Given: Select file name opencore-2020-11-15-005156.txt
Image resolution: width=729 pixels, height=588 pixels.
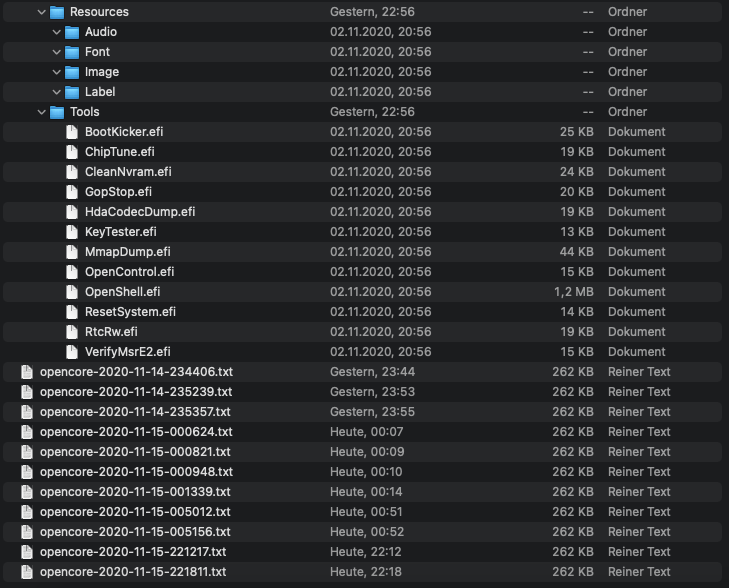Looking at the screenshot, I should coord(135,532).
